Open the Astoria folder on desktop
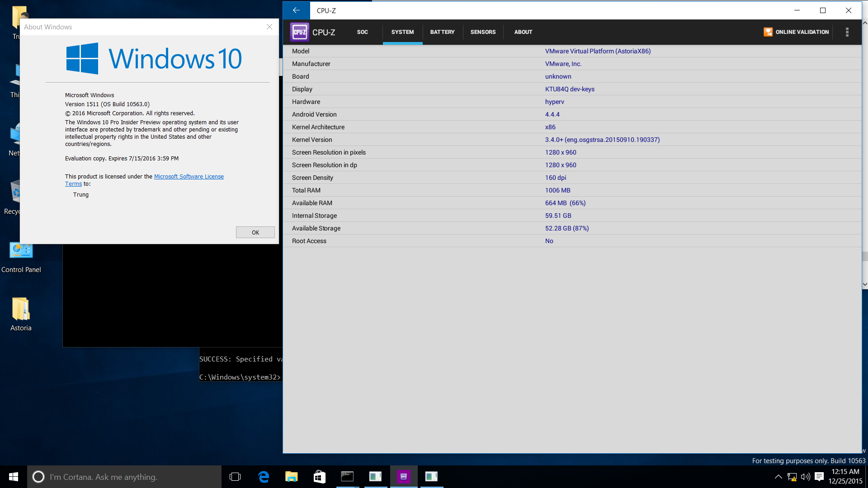The height and width of the screenshot is (488, 868). (21, 315)
